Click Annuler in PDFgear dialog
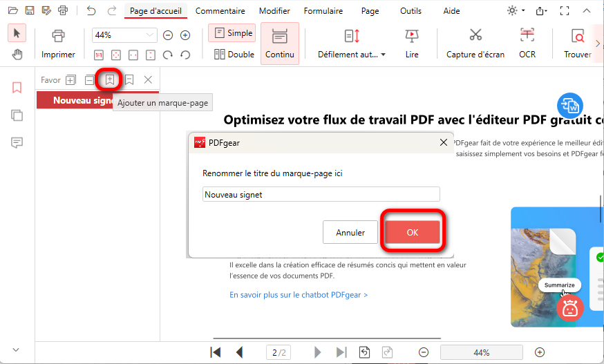This screenshot has height=364, width=604. click(350, 232)
